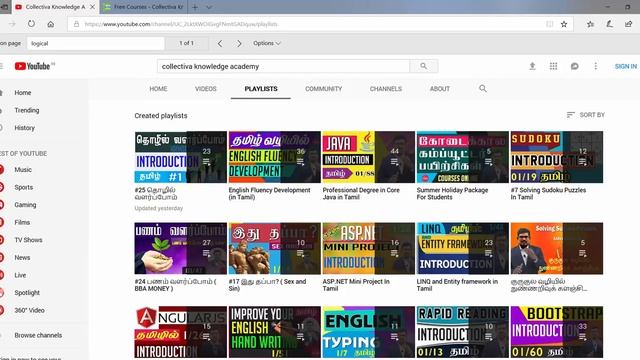
Task: Expand find bar Options dropdown
Action: coord(267,43)
